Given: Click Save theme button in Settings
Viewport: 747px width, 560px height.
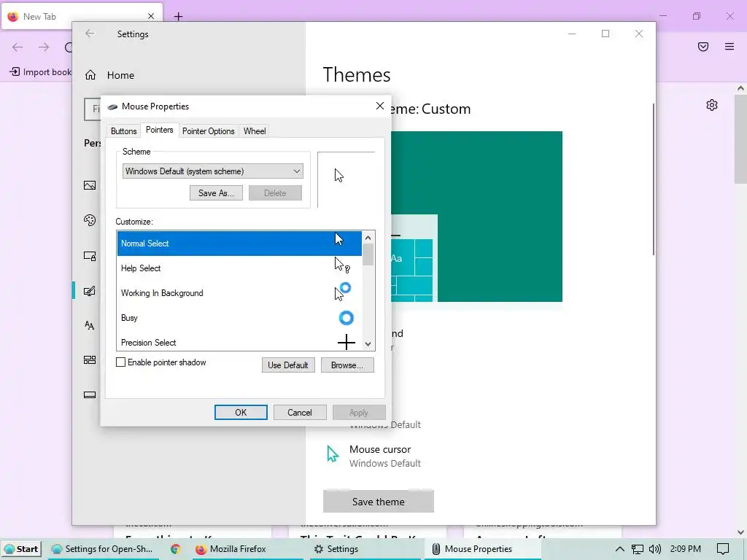Looking at the screenshot, I should point(379,502).
